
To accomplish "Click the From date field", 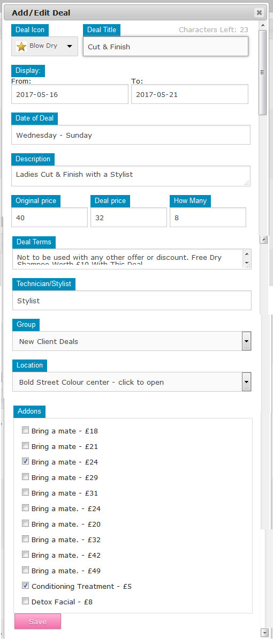I will (x=70, y=94).
